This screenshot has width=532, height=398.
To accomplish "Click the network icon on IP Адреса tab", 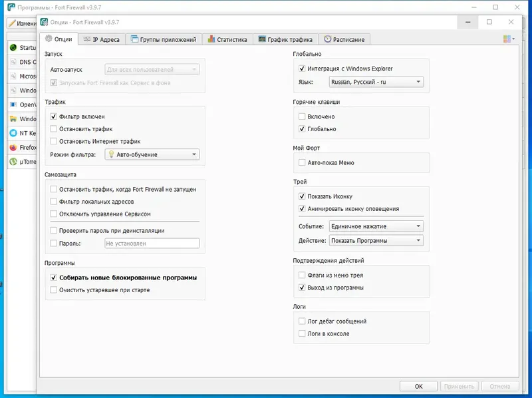I will pyautogui.click(x=87, y=39).
